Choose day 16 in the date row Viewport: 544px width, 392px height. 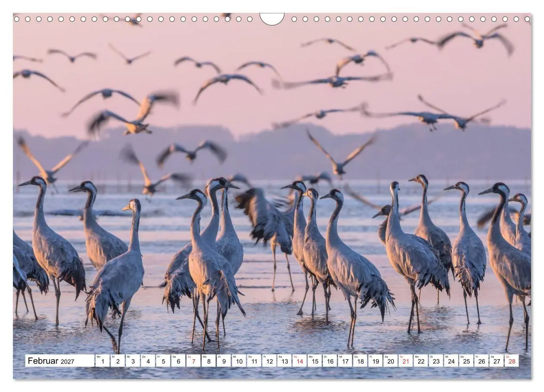[330, 361]
